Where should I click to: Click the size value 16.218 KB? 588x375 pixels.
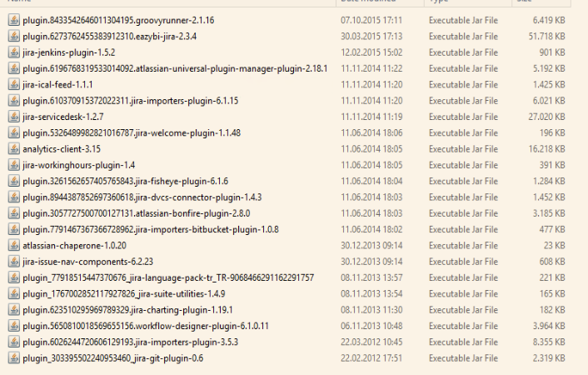click(546, 149)
